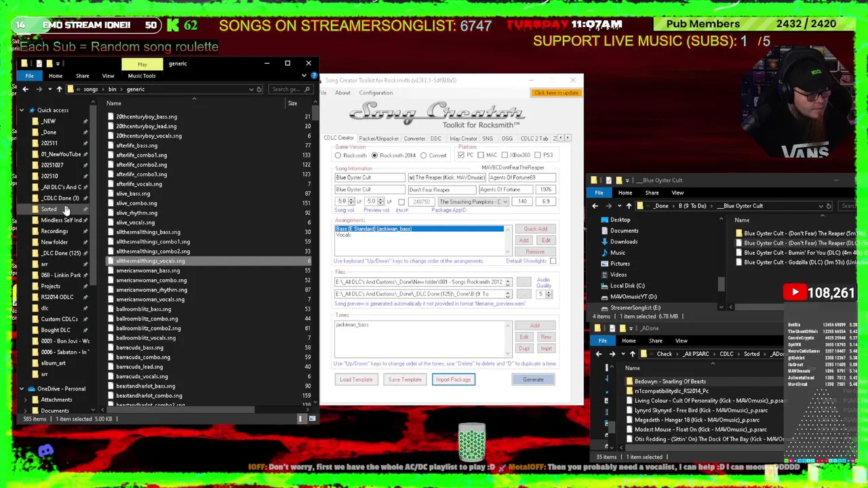Click the Remove arrangement button
Image resolution: width=868 pixels, height=488 pixels.
point(535,252)
